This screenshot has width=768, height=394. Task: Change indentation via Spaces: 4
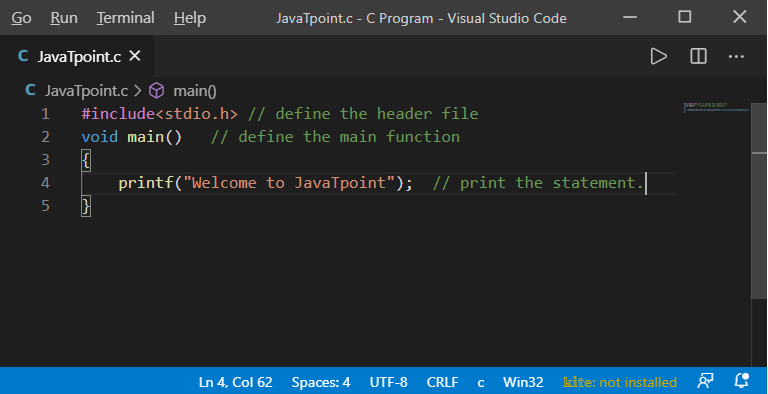click(321, 382)
